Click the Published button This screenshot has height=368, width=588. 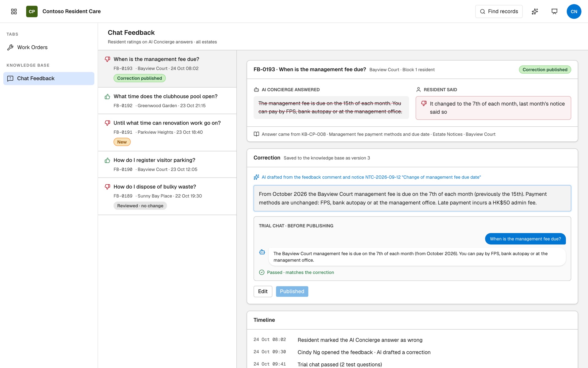point(292,291)
